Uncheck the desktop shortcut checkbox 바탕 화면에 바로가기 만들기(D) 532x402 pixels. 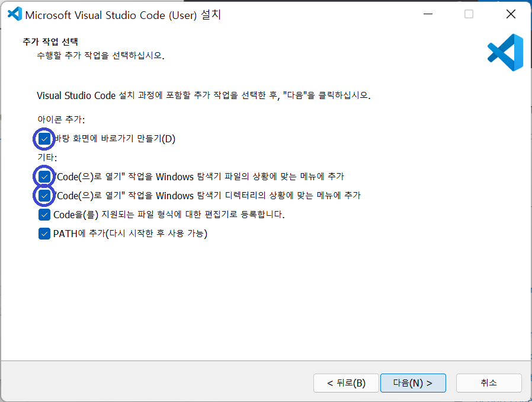(x=44, y=139)
